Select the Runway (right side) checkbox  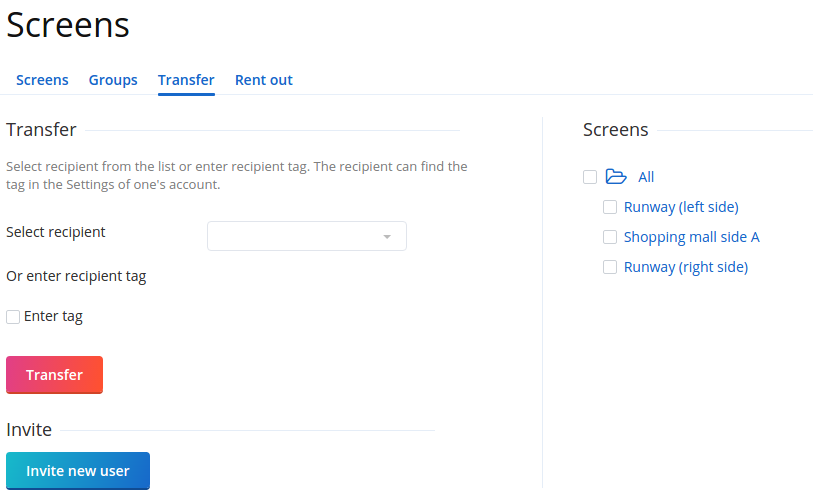[x=610, y=267]
